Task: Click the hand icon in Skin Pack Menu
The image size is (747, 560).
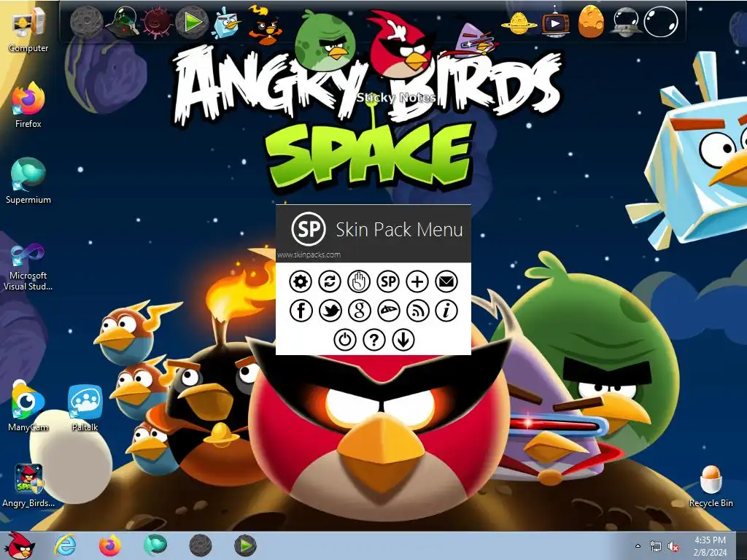Action: (359, 281)
